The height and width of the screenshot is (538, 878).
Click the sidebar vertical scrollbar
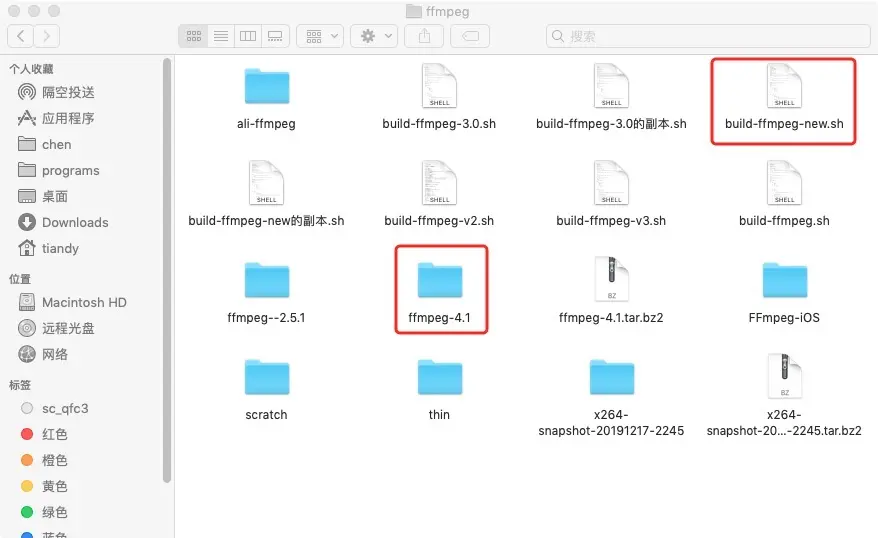pyautogui.click(x=167, y=270)
